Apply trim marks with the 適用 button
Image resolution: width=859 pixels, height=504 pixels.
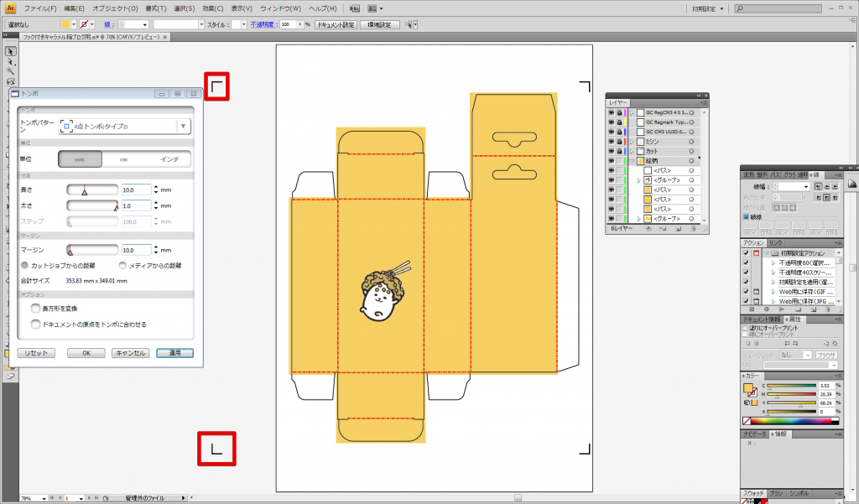(174, 353)
